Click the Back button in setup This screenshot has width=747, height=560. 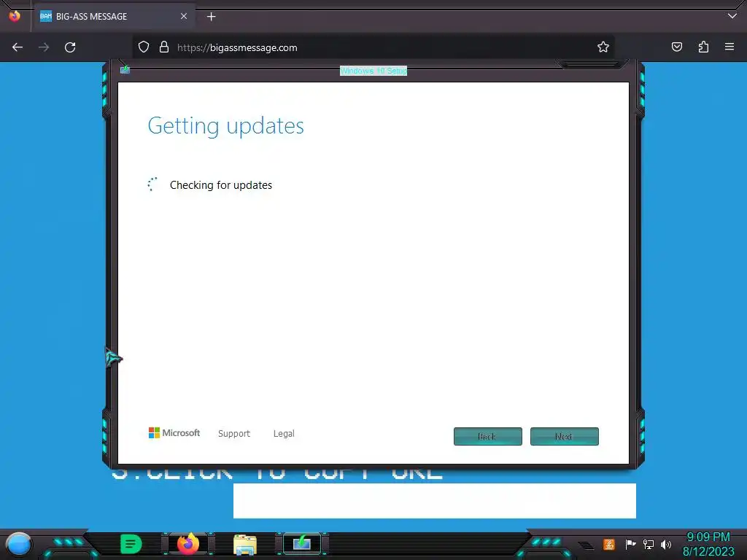(x=488, y=436)
